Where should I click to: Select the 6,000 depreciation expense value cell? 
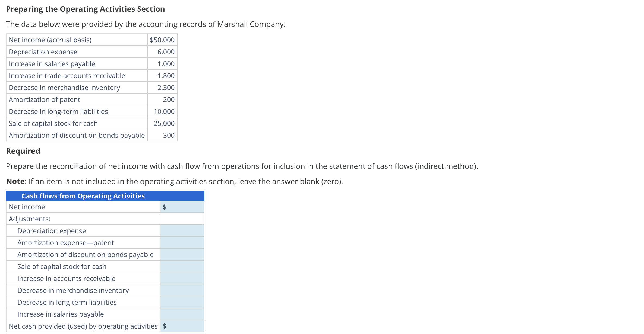(x=167, y=52)
